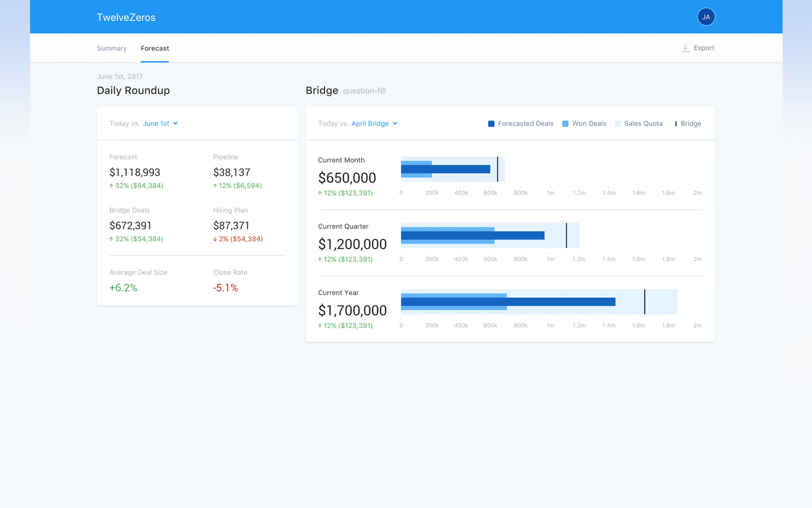This screenshot has height=508, width=812.
Task: Click the TwelveZeros logo text
Action: (x=126, y=18)
